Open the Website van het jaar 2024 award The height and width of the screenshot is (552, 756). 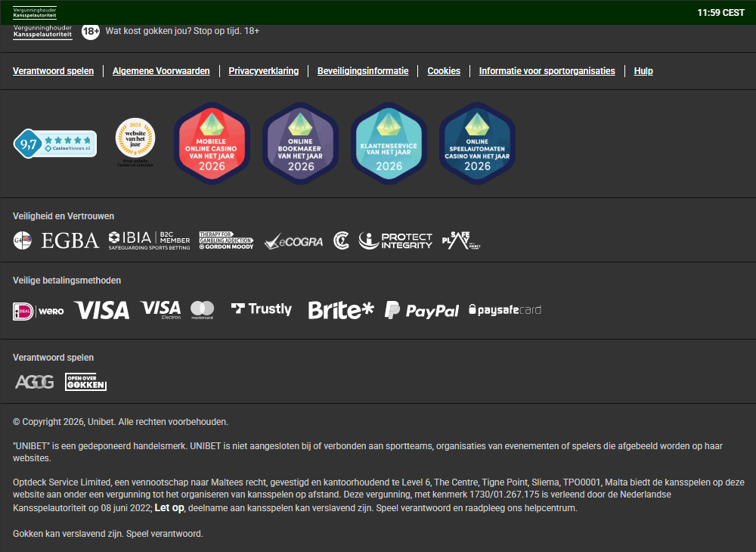click(x=135, y=142)
